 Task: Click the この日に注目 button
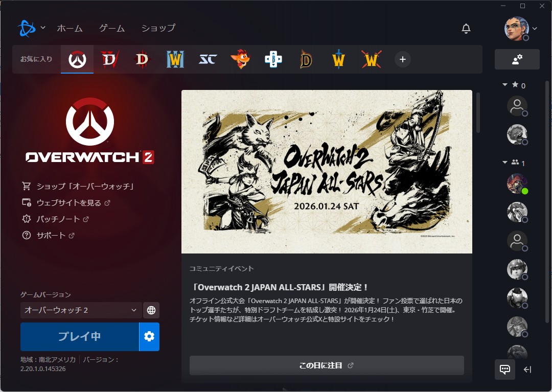pyautogui.click(x=327, y=365)
